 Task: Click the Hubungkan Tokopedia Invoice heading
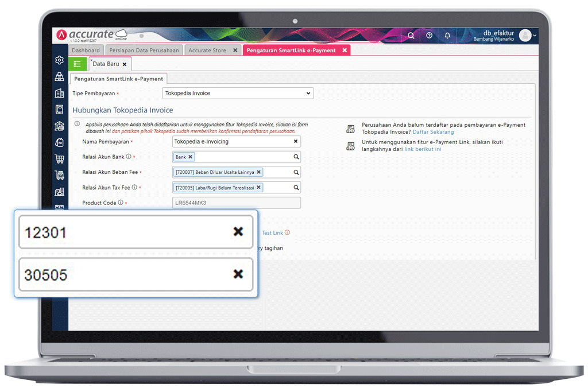click(123, 110)
